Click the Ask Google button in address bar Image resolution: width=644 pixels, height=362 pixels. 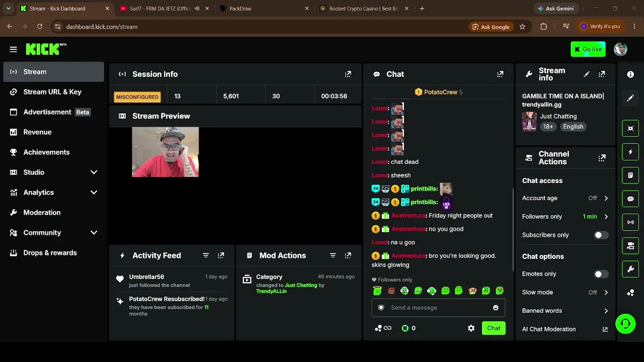[491, 27]
